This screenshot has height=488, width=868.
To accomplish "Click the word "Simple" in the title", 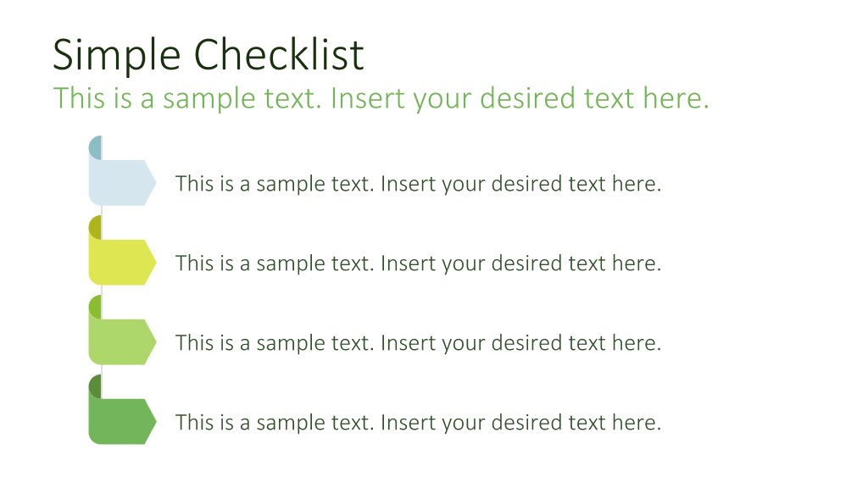I will point(117,56).
